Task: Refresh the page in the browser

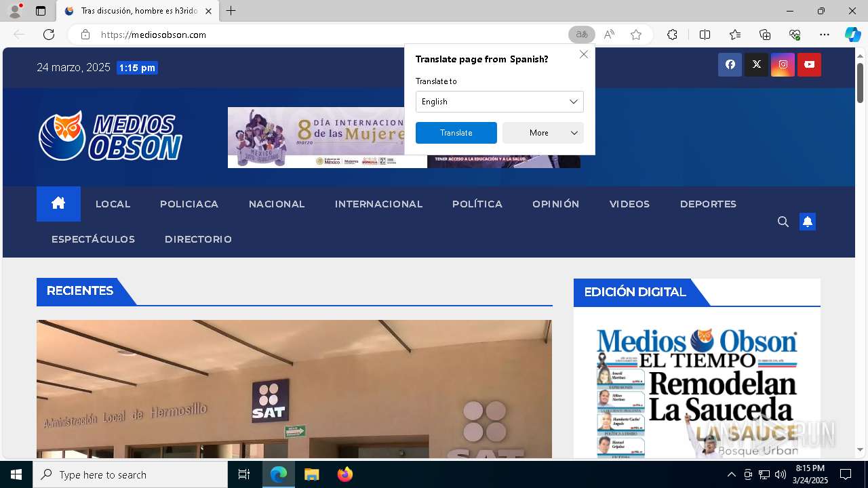Action: click(49, 35)
